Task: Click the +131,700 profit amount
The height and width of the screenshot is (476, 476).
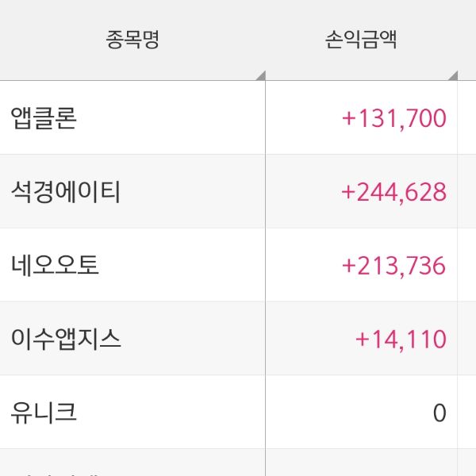Action: (x=394, y=118)
